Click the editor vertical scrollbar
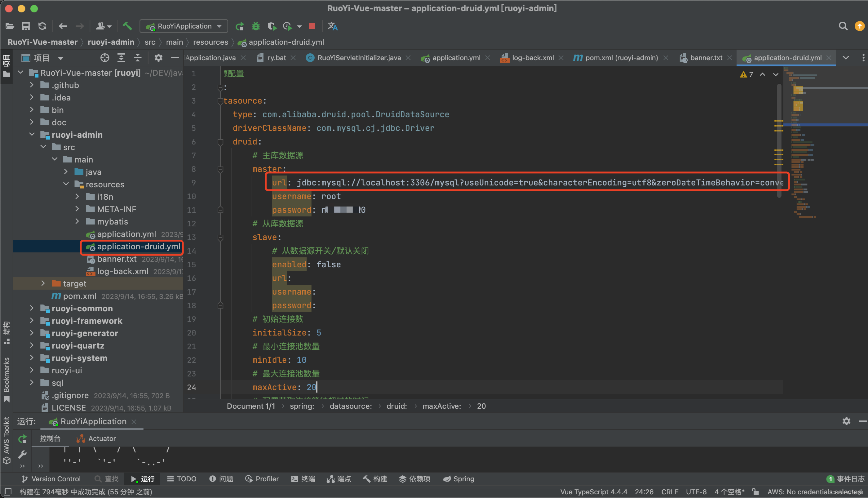 pyautogui.click(x=779, y=140)
